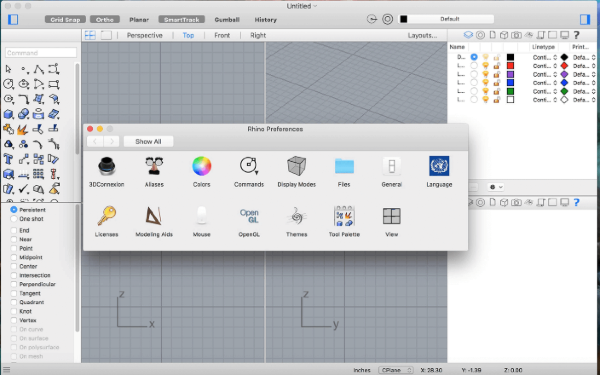The height and width of the screenshot is (375, 600).
Task: Open the Files preferences pane
Action: point(344,172)
